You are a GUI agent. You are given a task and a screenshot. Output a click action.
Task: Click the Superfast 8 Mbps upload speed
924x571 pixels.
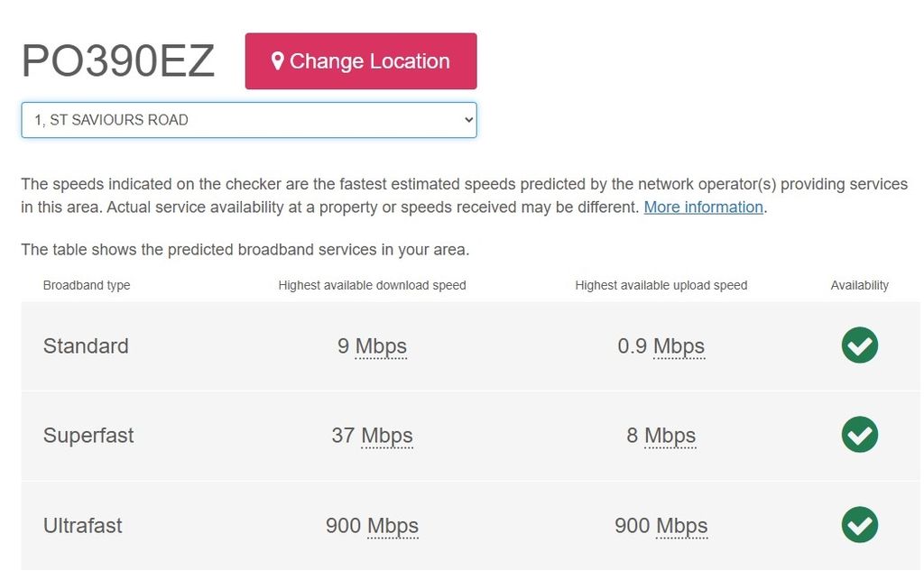[x=661, y=436]
